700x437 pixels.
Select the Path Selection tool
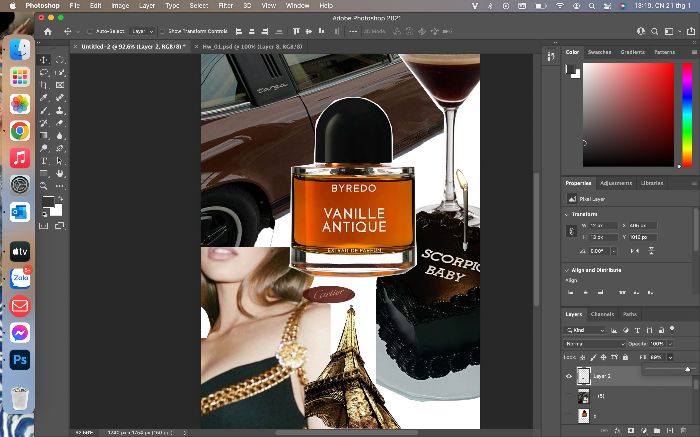(x=60, y=161)
